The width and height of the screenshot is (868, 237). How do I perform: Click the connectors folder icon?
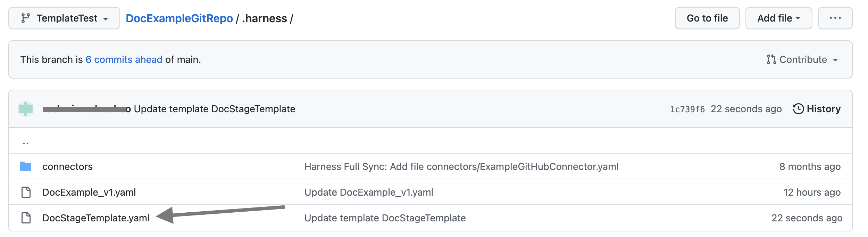tap(26, 167)
